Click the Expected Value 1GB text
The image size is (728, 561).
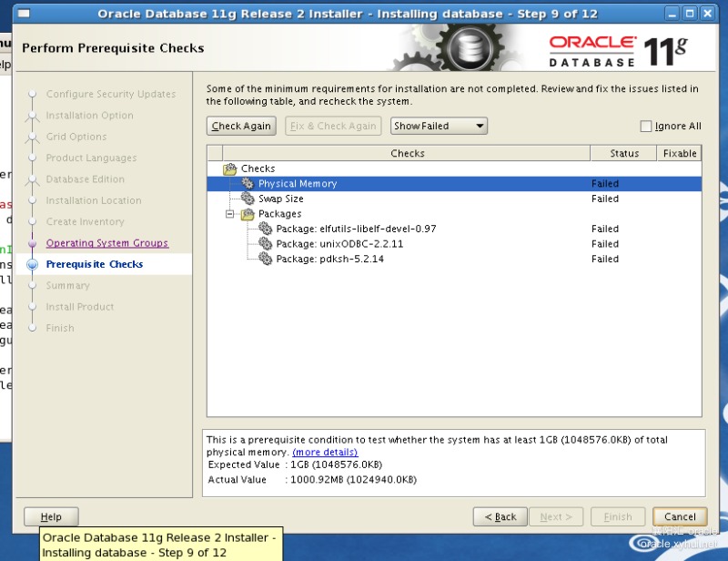coord(336,464)
